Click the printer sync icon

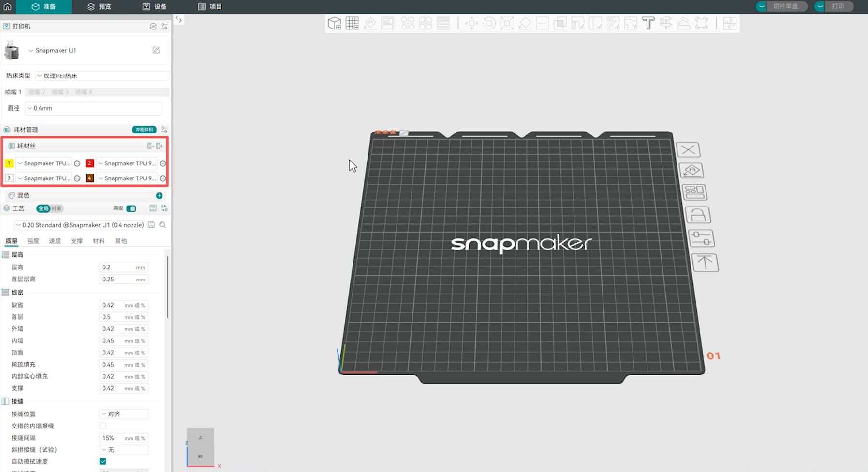click(x=153, y=27)
